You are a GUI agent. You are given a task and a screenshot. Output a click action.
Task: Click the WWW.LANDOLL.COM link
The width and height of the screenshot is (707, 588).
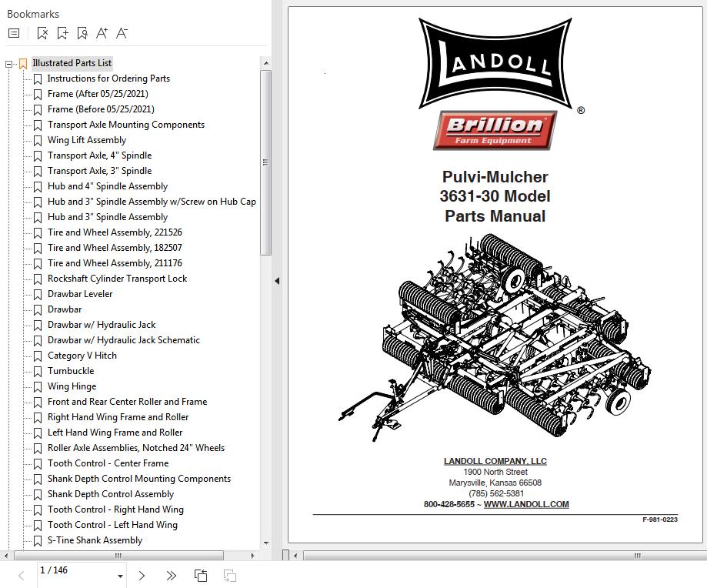526,505
